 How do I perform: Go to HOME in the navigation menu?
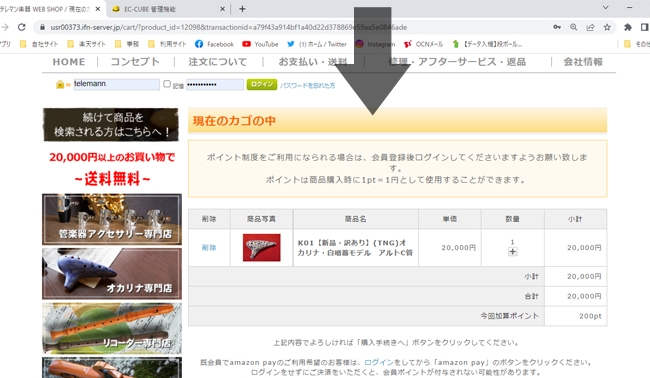(x=69, y=62)
